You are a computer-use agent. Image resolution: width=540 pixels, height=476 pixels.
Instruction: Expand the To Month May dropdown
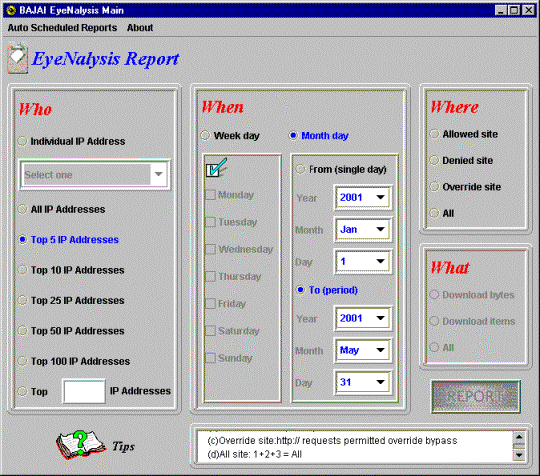(x=363, y=350)
